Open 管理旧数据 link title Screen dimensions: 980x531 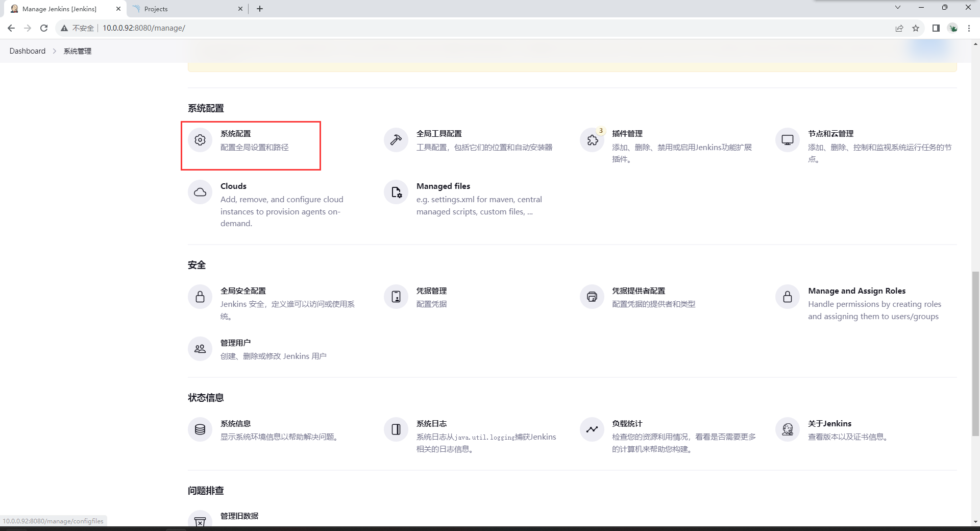click(239, 516)
